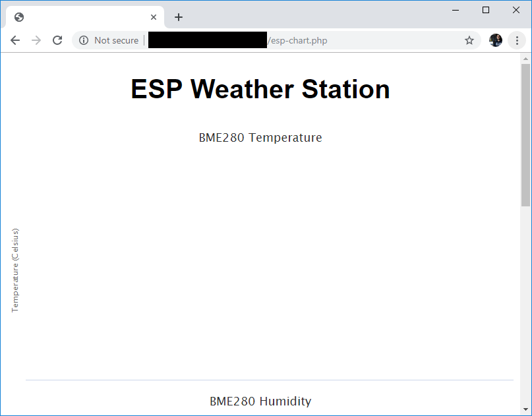Open the user profile avatar
The width and height of the screenshot is (532, 416).
pyautogui.click(x=496, y=40)
